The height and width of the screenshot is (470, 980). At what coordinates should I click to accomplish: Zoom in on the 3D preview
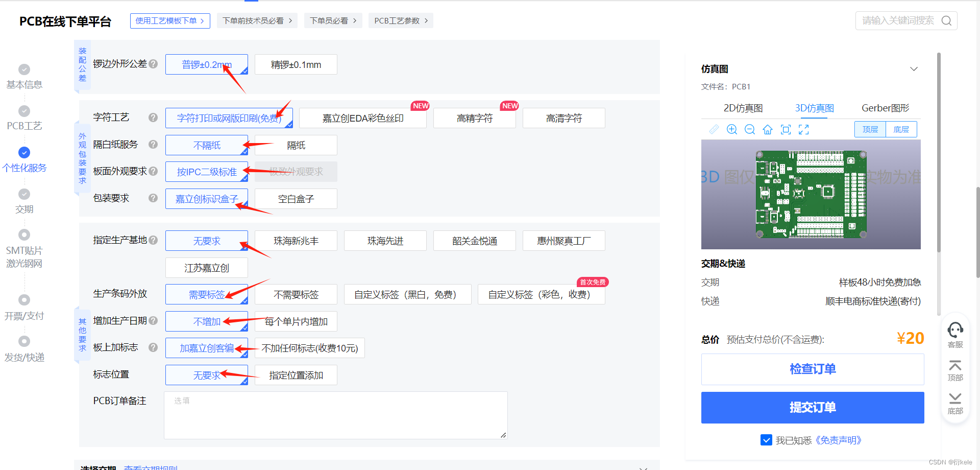732,129
